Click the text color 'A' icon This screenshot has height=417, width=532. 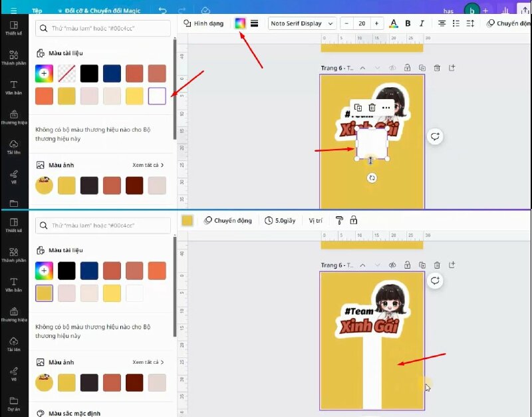tap(393, 23)
